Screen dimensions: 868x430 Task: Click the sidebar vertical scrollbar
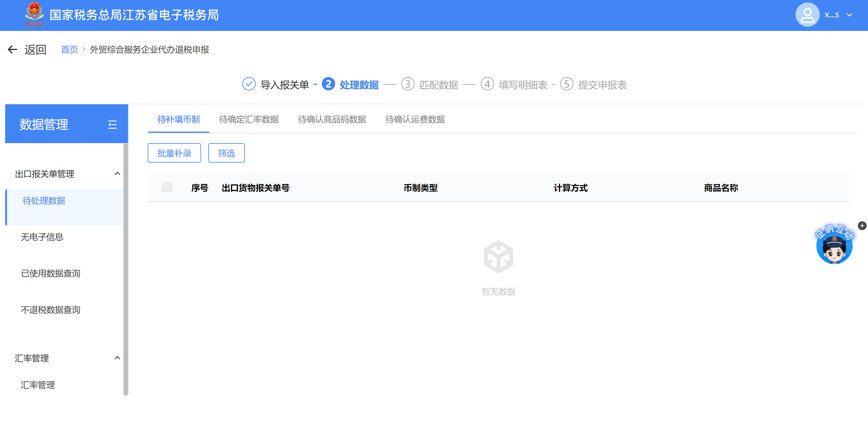(x=126, y=270)
